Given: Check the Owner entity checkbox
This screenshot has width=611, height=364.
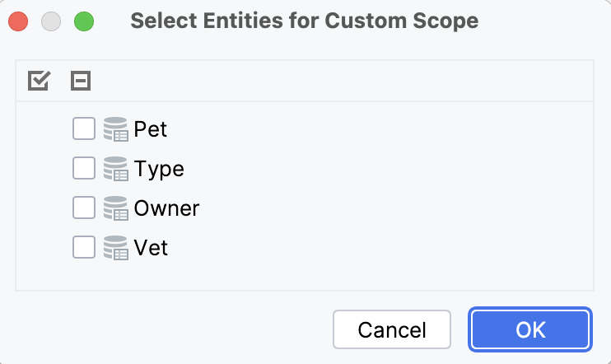Looking at the screenshot, I should pos(84,208).
